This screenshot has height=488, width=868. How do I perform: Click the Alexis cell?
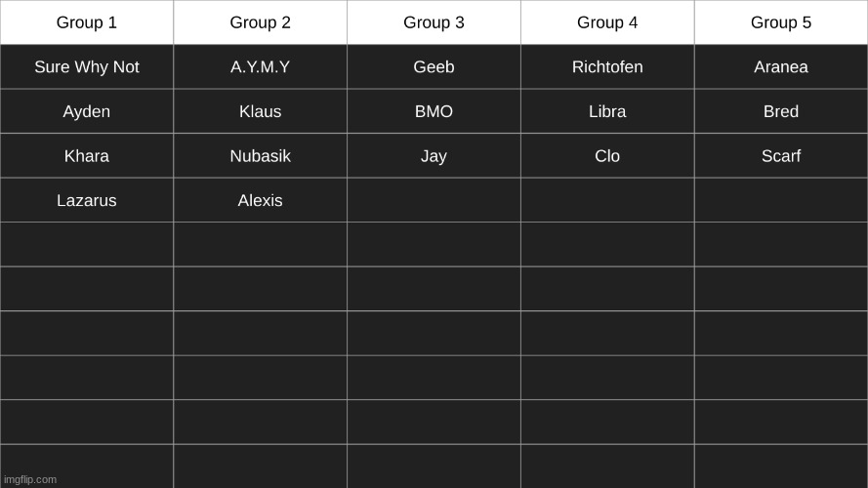click(x=260, y=200)
